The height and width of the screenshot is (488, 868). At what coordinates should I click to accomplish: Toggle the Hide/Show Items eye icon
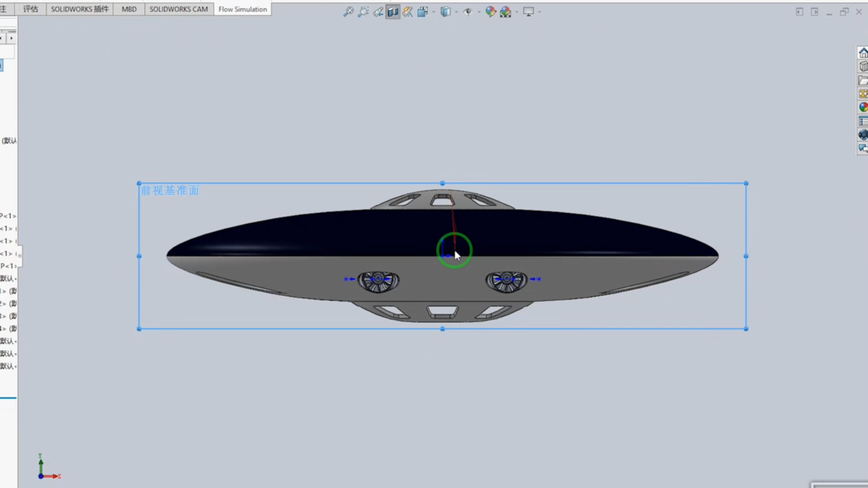tap(467, 12)
